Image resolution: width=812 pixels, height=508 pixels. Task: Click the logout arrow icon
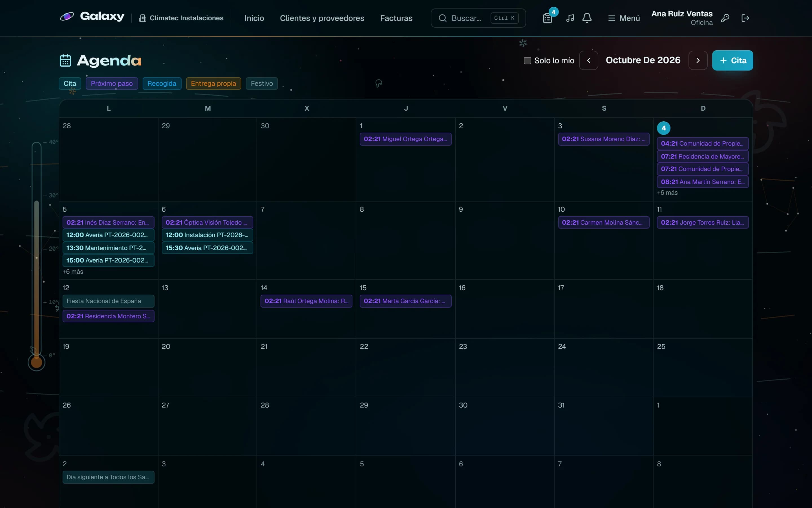(745, 18)
